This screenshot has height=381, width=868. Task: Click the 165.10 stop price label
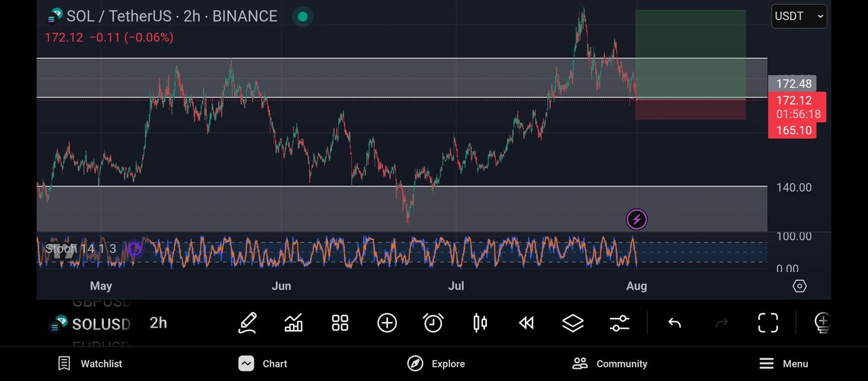(792, 130)
